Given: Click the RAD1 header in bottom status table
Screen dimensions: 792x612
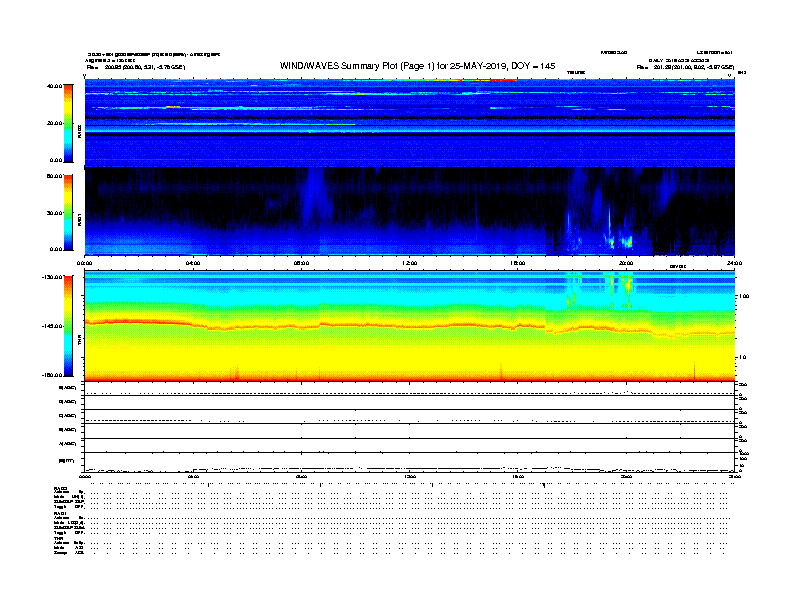Looking at the screenshot, I should 60,513.
